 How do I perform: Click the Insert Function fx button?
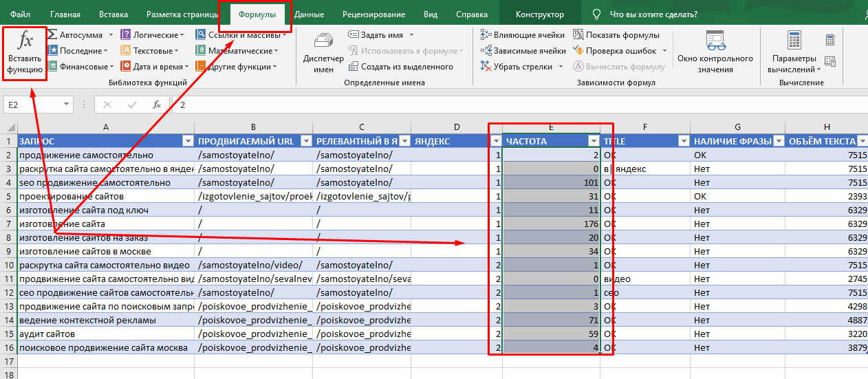25,53
